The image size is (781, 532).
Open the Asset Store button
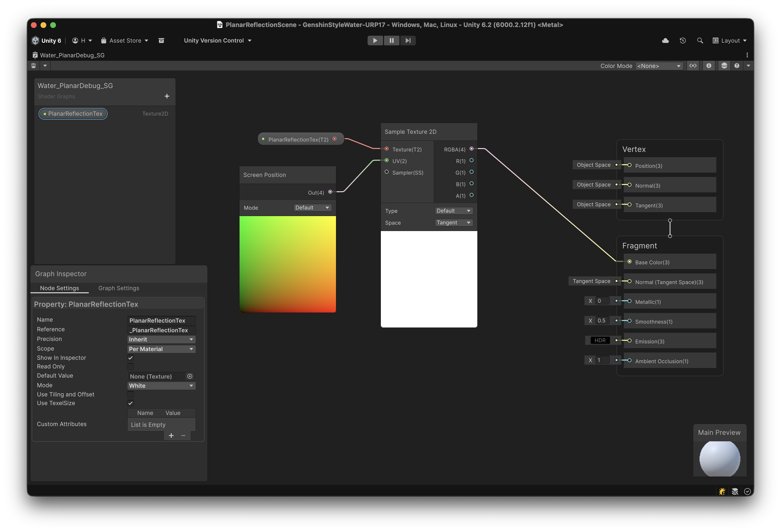pyautogui.click(x=125, y=41)
